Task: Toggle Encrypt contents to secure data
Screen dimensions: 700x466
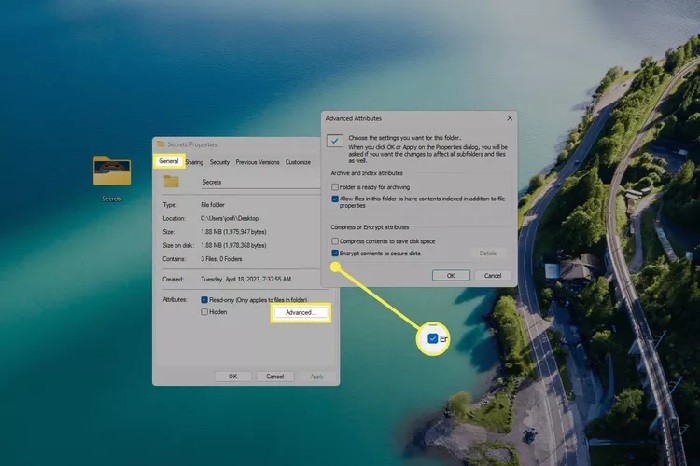Action: point(335,253)
